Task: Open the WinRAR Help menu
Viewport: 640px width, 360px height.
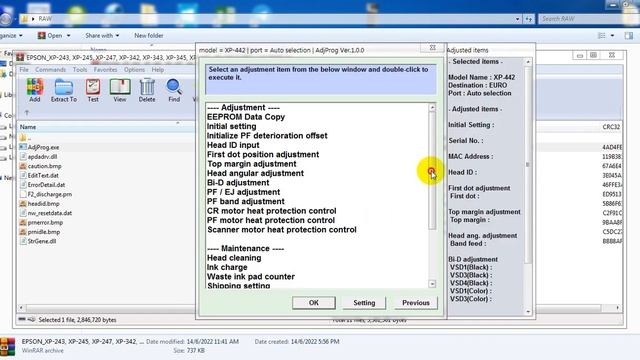Action: click(x=158, y=70)
